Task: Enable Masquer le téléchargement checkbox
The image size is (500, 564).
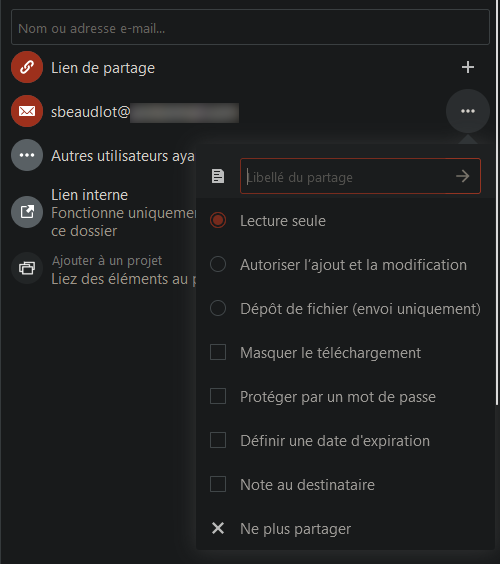Action: pos(218,352)
